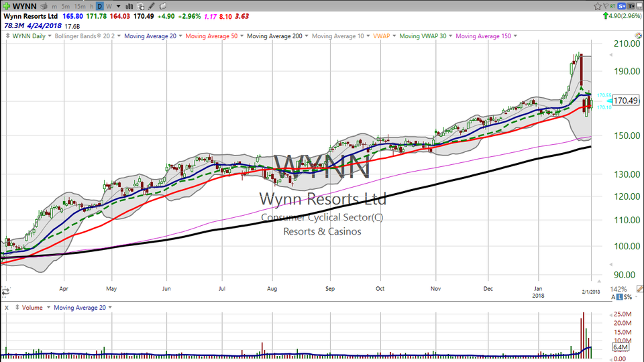Screen dimensions: 644x362
Task: Open the time frame dropdown arrow
Action: coord(119,7)
